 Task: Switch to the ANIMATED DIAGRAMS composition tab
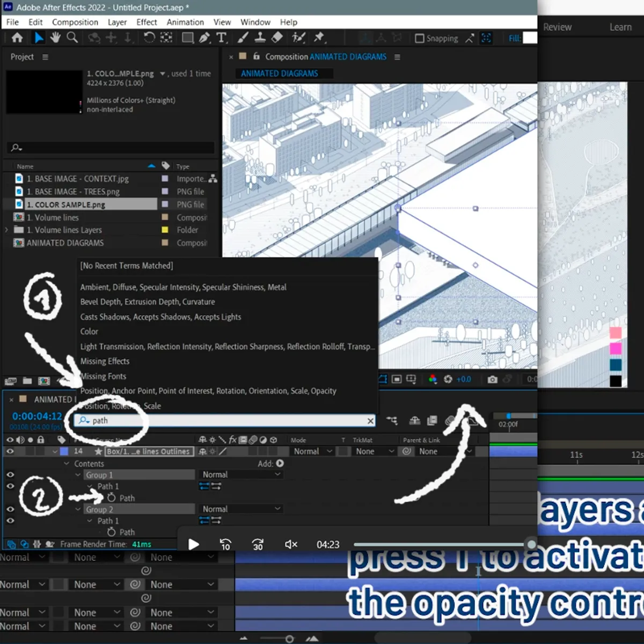coord(348,56)
